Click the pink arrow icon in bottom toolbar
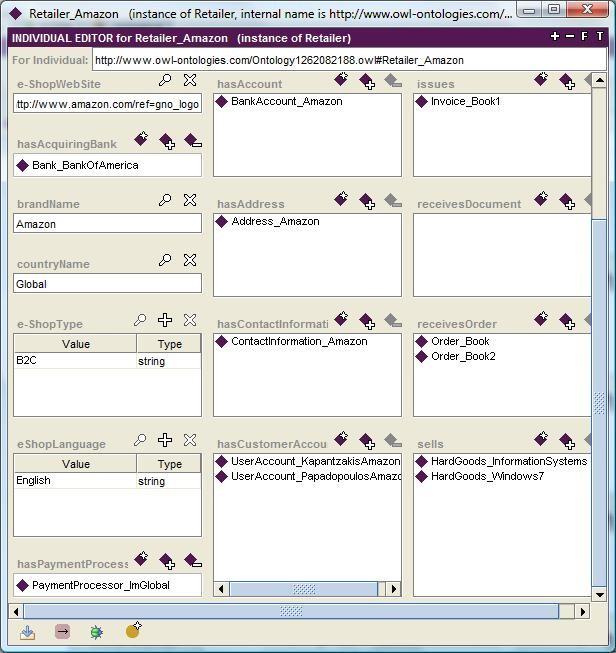 tap(62, 632)
